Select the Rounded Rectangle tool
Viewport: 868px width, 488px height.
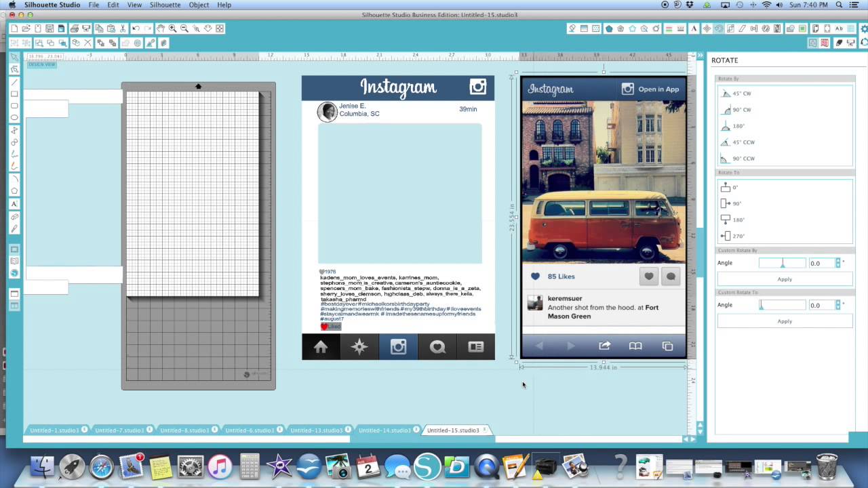(14, 106)
